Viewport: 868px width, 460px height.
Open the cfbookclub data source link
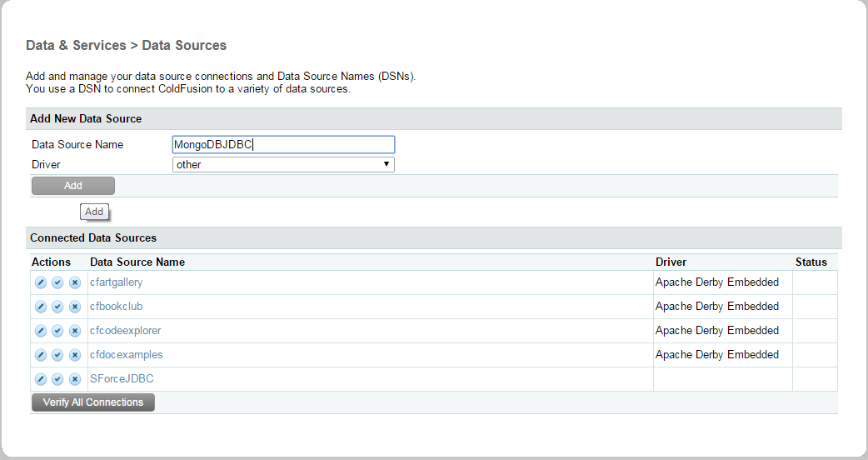[117, 307]
